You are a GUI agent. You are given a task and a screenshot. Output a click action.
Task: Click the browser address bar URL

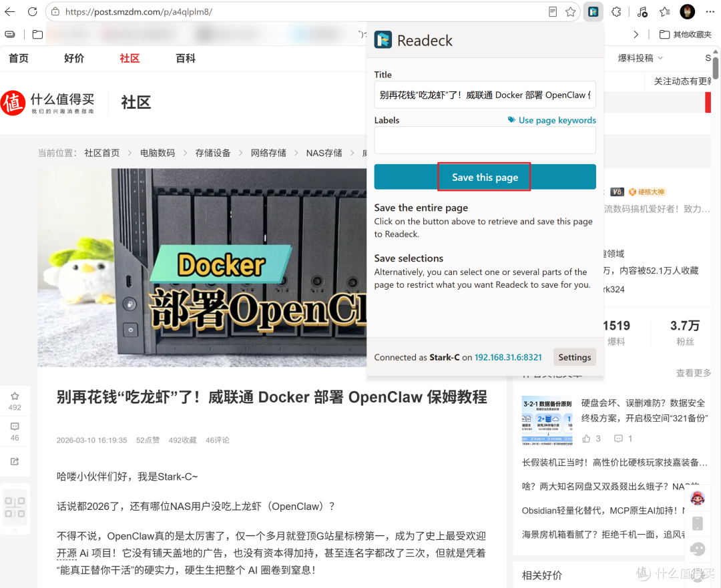click(x=138, y=12)
